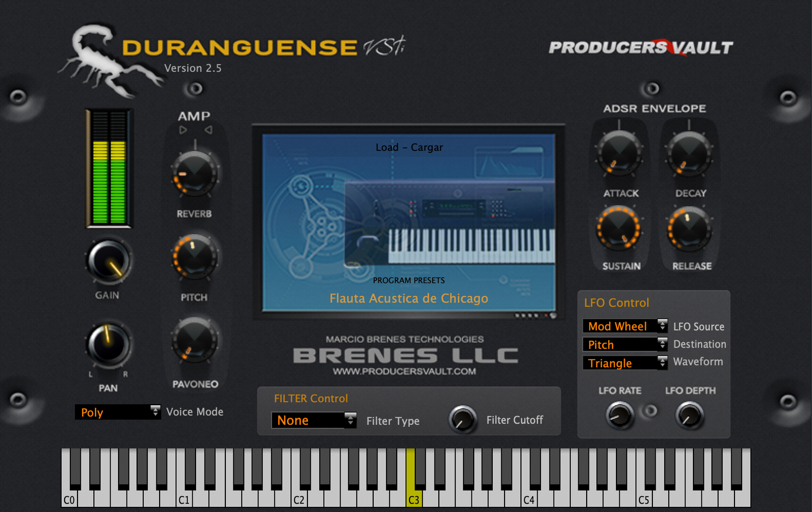Screen dimensions: 812x512
Task: Click the Filter Cutoff knob
Action: 462,419
